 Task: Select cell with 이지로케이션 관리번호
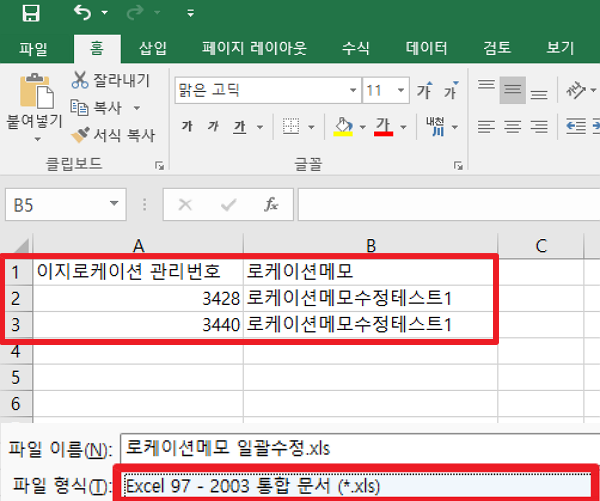tap(138, 272)
